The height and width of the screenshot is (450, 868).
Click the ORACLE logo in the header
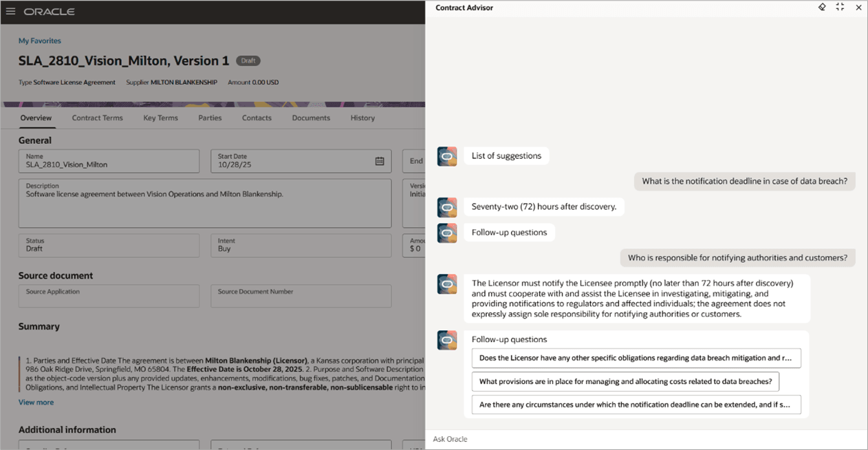50,11
